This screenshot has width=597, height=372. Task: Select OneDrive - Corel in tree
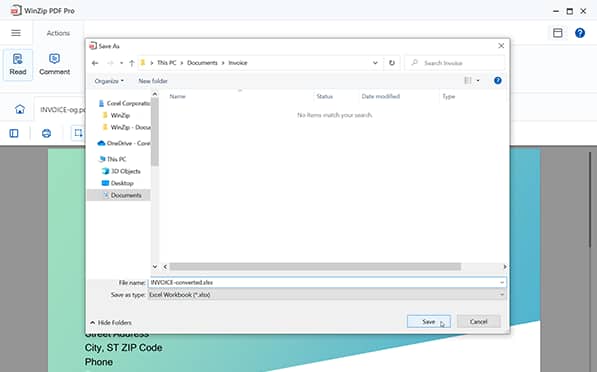click(x=124, y=143)
